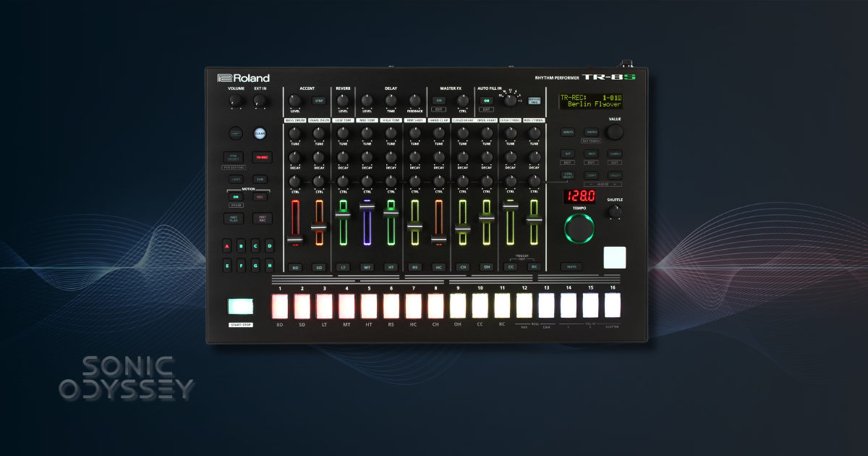Click the orange Snare Drum level fader
The width and height of the screenshot is (868, 456).
coord(318,224)
